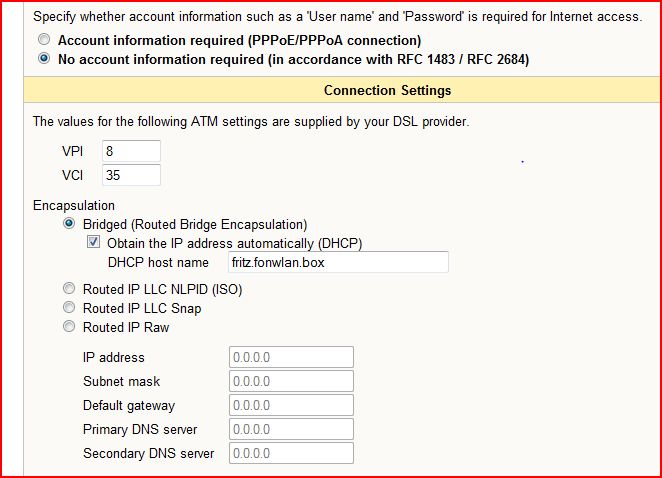Click the VPI input field
Image resolution: width=662 pixels, height=478 pixels.
131,151
